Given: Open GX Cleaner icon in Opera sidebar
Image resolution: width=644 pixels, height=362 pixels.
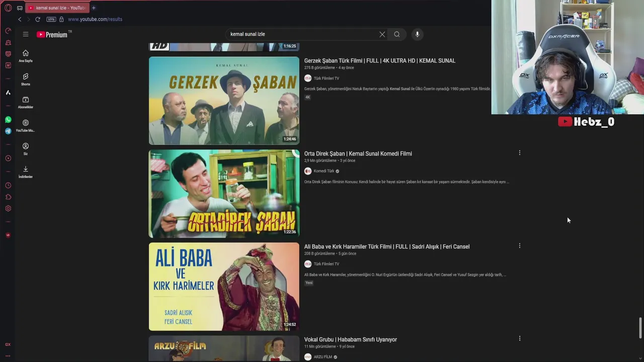Looking at the screenshot, I should [x=8, y=43].
